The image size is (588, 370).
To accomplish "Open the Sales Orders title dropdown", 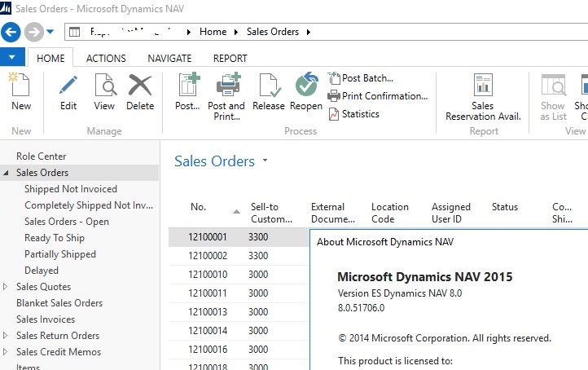I will (x=265, y=161).
